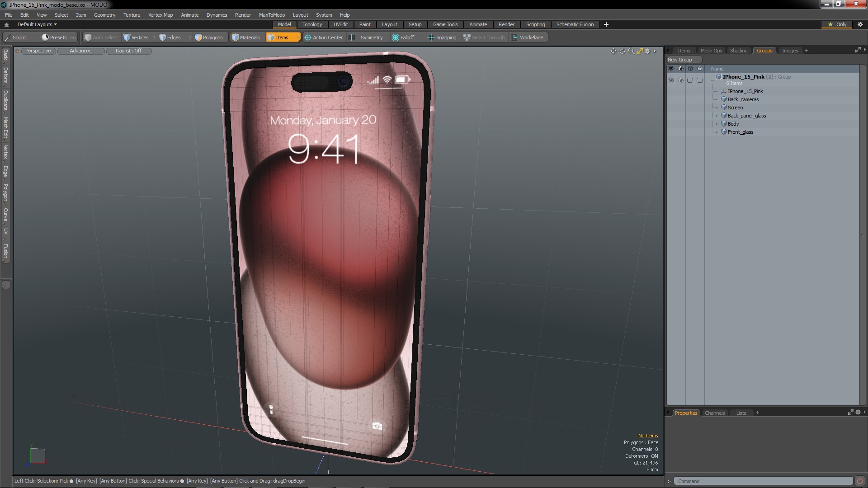The width and height of the screenshot is (868, 488).
Task: Switch to the UVEdit layout tab
Action: (x=340, y=24)
